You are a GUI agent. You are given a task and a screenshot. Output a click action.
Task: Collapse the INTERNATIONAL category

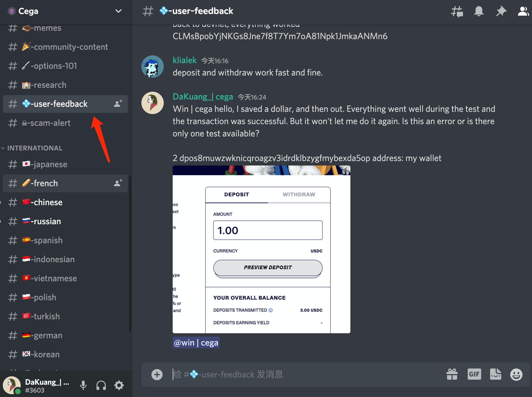(x=35, y=148)
